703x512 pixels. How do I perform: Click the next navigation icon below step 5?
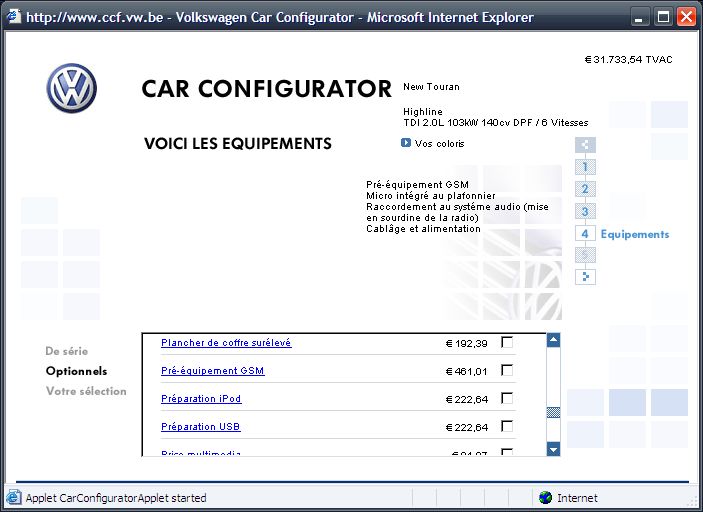[x=585, y=277]
